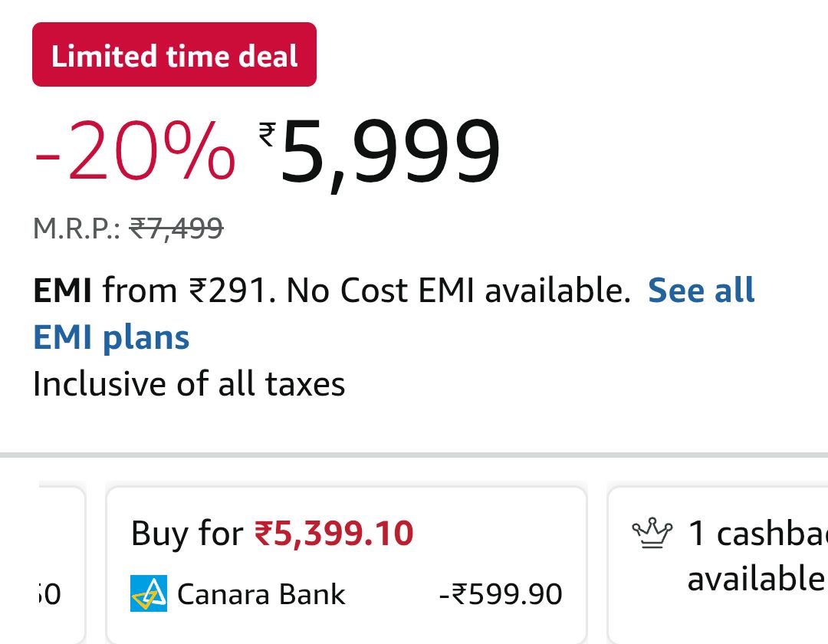Viewport: 828px width, 644px height.
Task: Click the M.R.P. label
Action: coord(77,228)
